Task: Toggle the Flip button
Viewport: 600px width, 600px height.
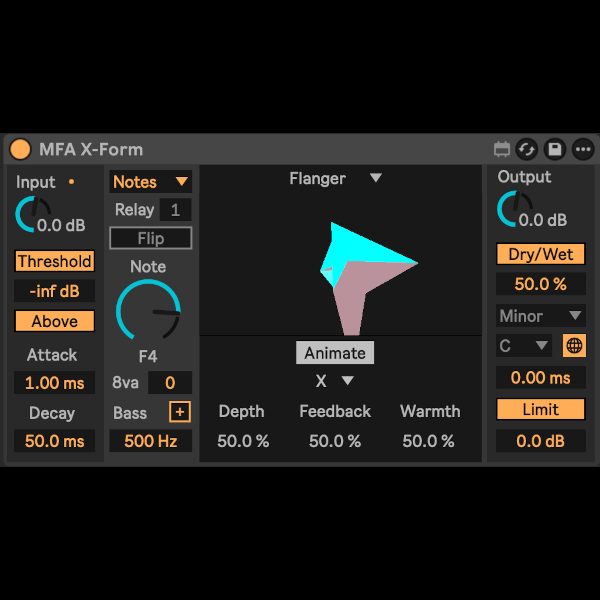Action: 151,238
